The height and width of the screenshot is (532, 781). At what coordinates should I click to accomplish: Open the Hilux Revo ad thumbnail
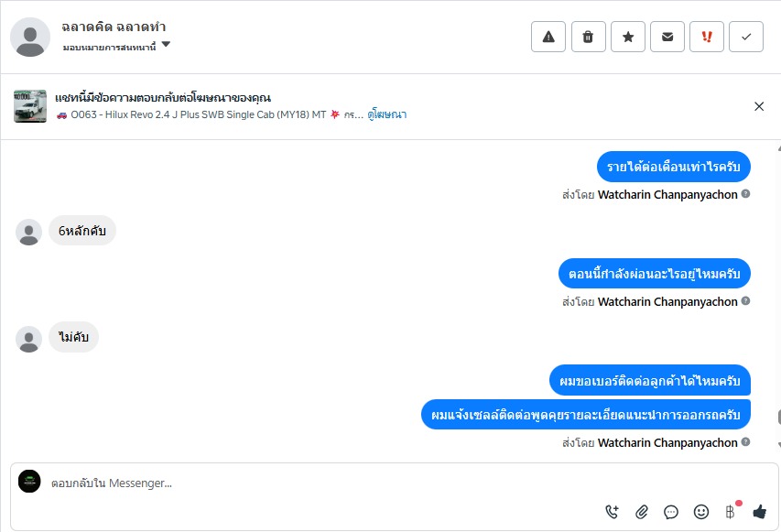coord(30,106)
